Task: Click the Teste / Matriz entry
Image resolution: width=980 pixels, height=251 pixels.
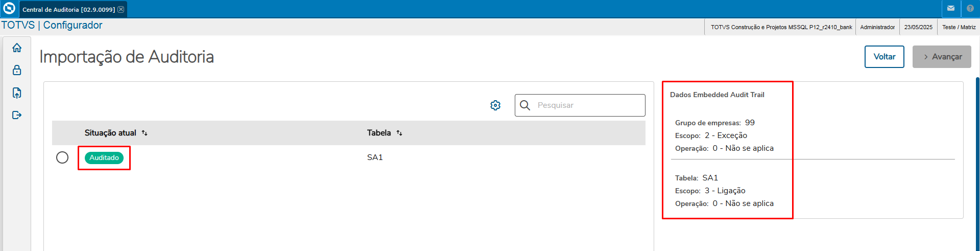Action: point(959,27)
